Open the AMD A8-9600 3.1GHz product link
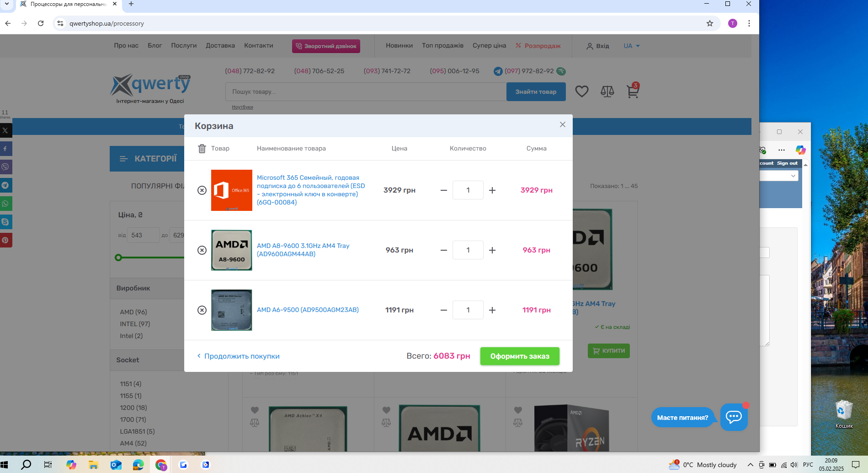Screen dimensions: 868x473 [303, 250]
